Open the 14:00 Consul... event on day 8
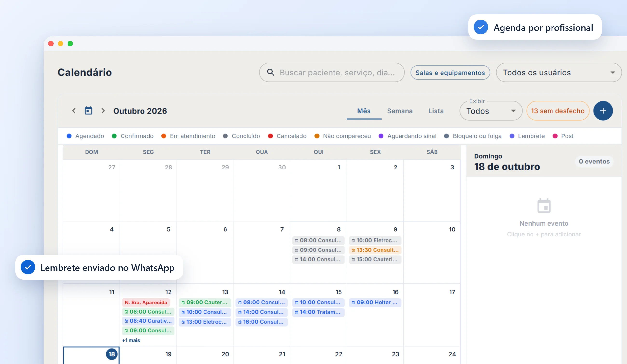 tap(318, 259)
